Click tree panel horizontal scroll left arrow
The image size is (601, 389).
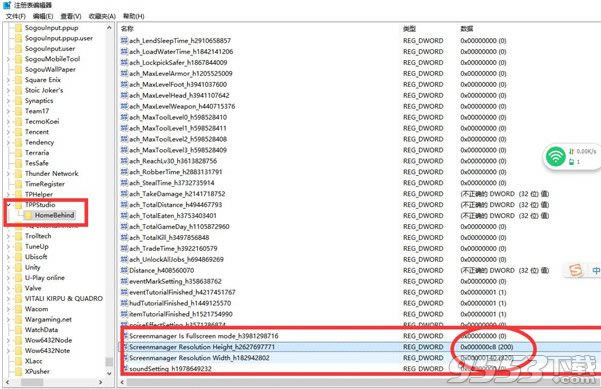pyautogui.click(x=8, y=382)
